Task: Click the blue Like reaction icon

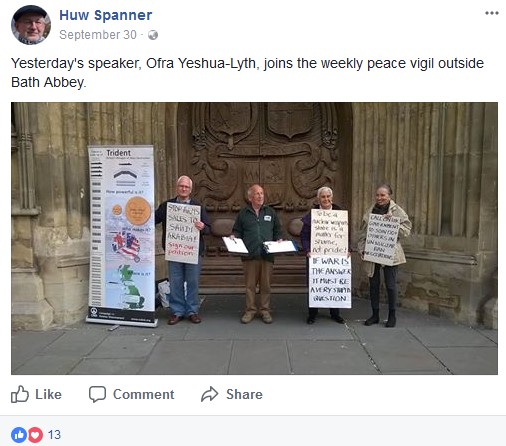Action: click(19, 435)
